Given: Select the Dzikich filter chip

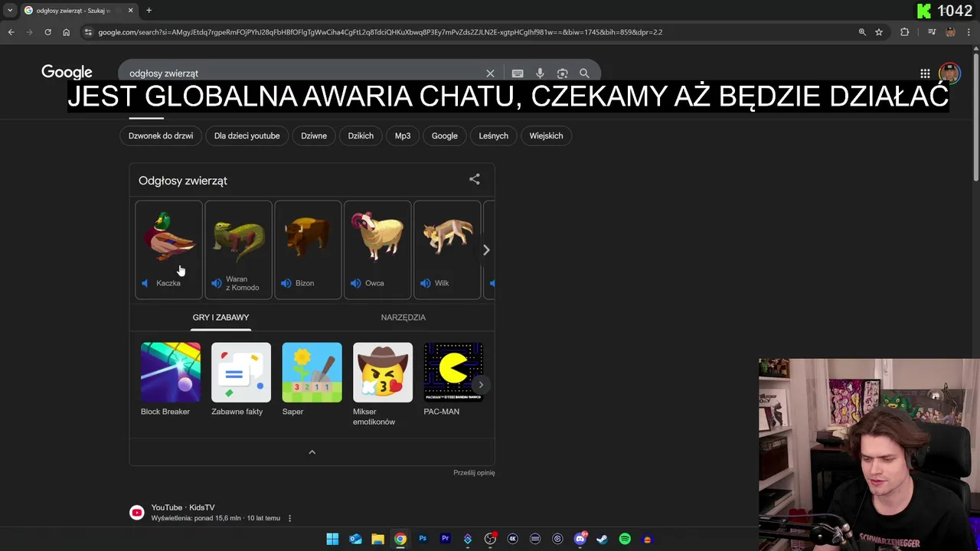Looking at the screenshot, I should [x=361, y=135].
